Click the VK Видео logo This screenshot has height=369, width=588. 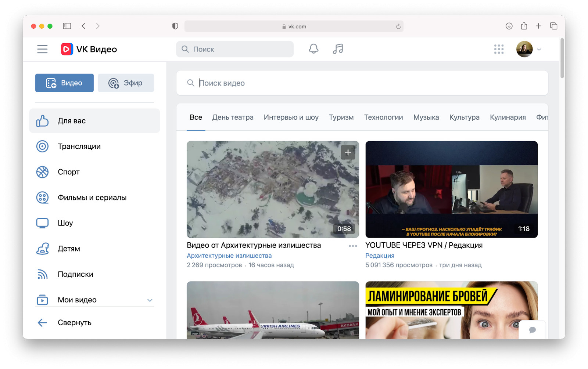click(89, 49)
